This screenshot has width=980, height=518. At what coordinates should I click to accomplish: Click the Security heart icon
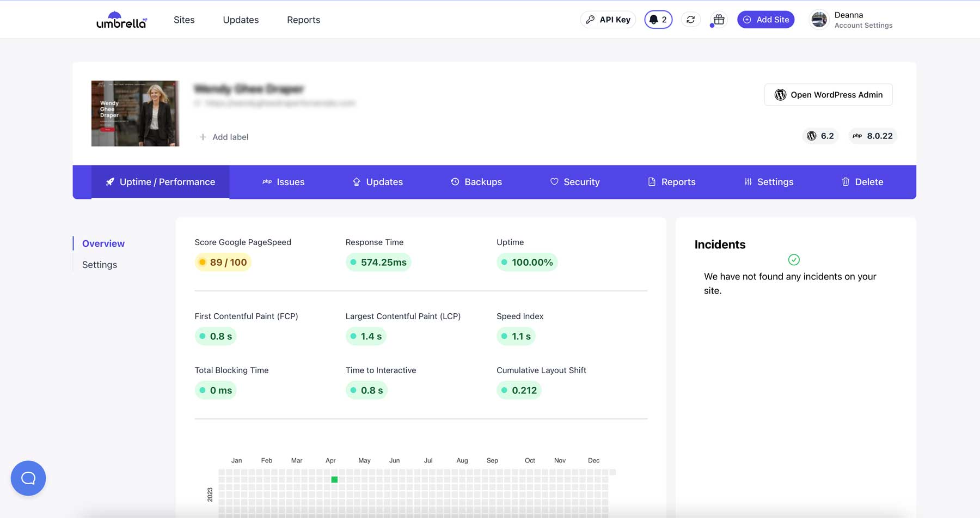(x=555, y=181)
